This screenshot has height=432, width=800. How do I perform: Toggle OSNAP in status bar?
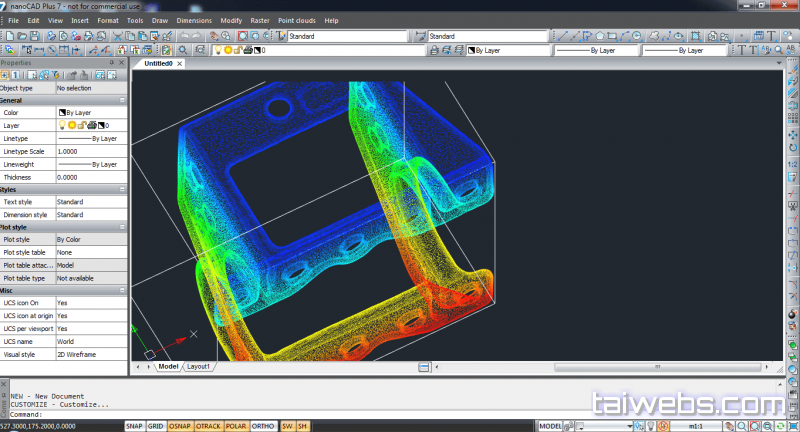(x=181, y=426)
